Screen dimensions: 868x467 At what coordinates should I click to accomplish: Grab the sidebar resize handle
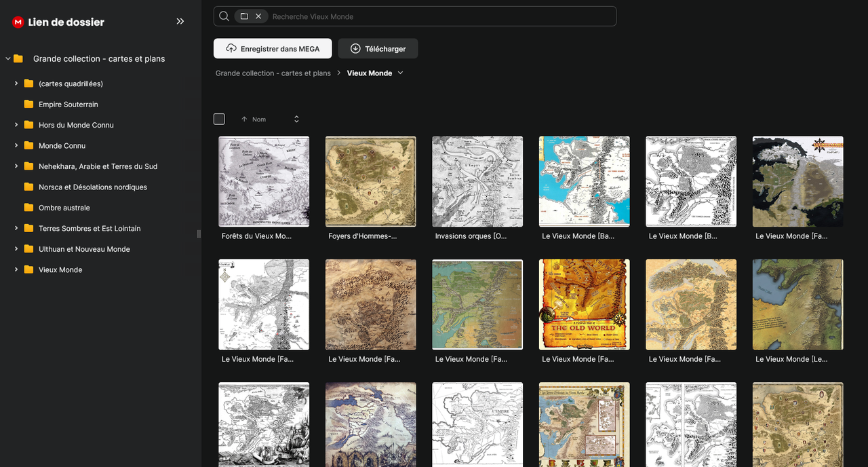(199, 233)
